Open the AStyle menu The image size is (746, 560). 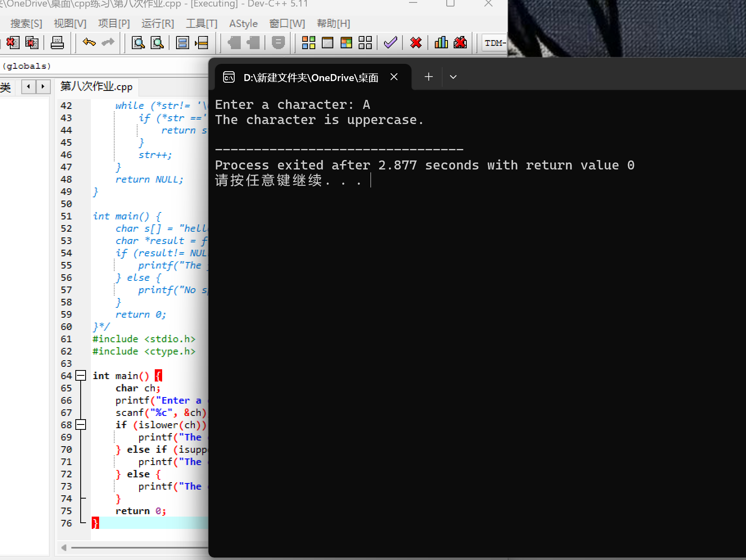click(x=243, y=23)
